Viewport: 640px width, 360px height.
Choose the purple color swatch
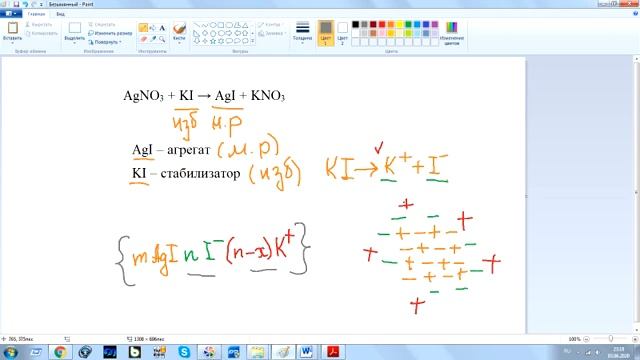coord(435,24)
